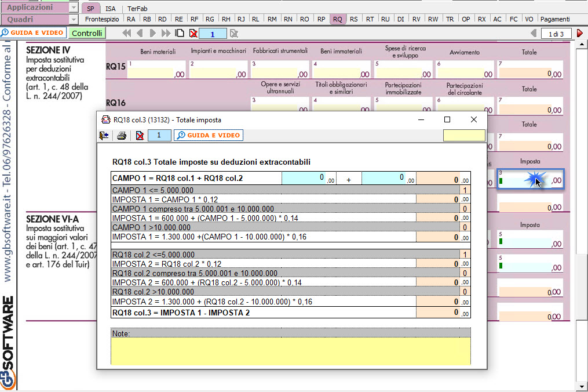The height and width of the screenshot is (392, 588).
Task: Click RQ15 Impianti e macchinari field
Action: point(218,70)
